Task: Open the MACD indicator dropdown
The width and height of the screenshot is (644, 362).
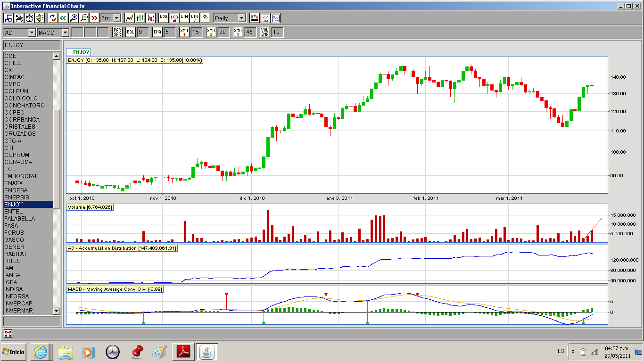Action: 53,33
